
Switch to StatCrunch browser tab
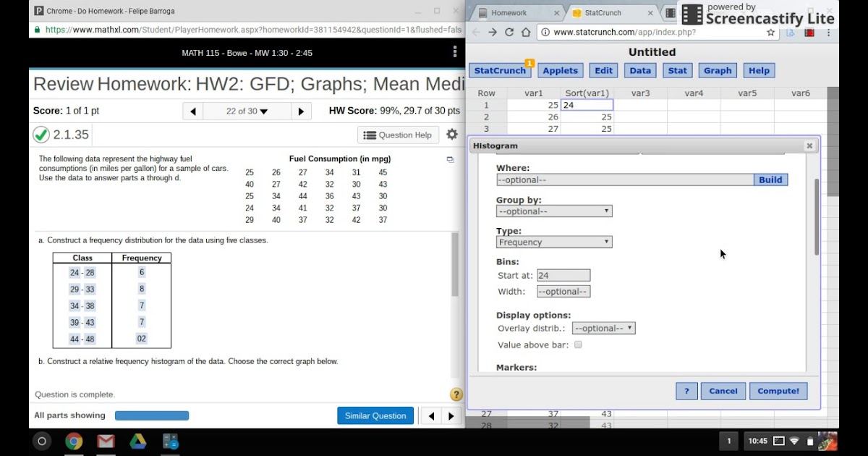pyautogui.click(x=611, y=13)
